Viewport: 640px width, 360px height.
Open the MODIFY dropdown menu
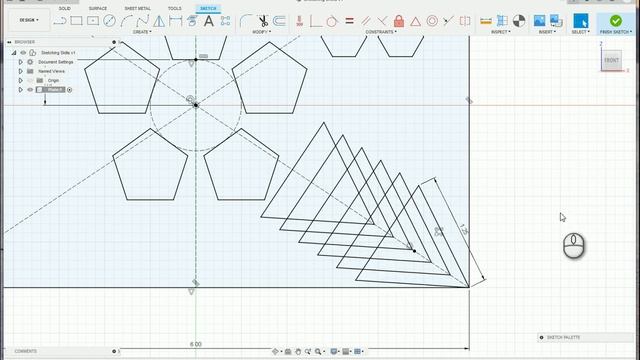pyautogui.click(x=261, y=32)
